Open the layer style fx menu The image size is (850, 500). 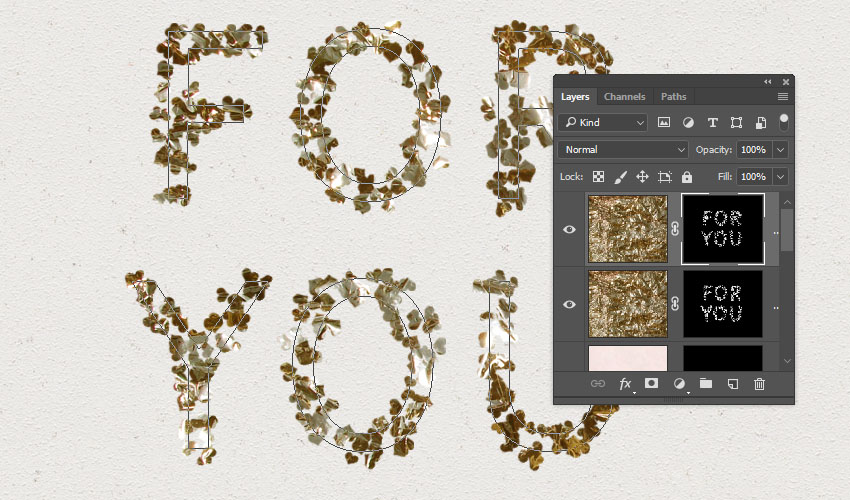click(626, 383)
